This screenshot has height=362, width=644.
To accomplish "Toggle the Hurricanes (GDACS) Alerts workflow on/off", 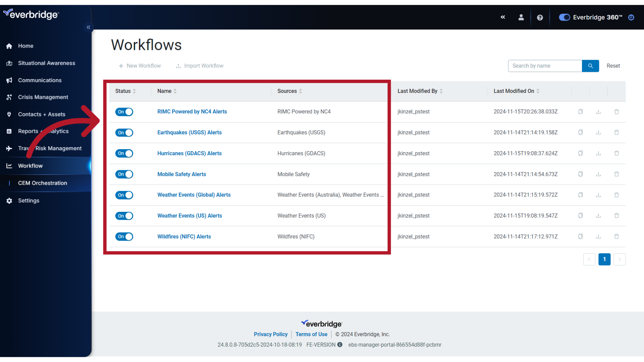I will [124, 153].
